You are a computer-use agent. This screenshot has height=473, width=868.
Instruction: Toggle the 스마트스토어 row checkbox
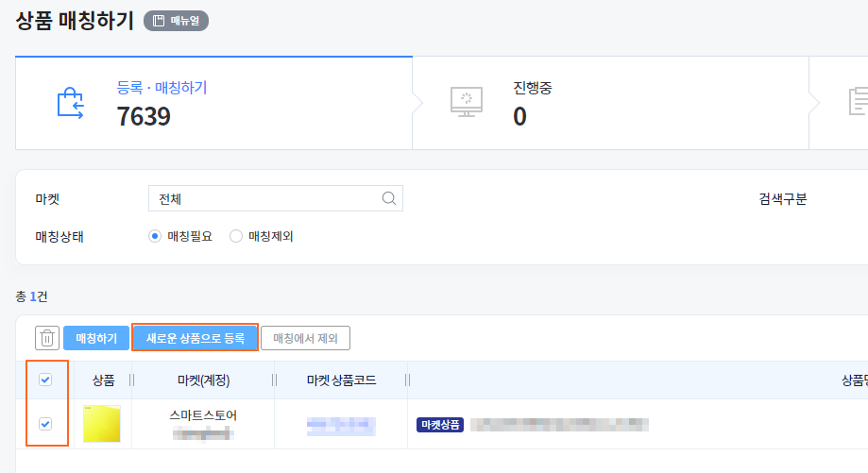[45, 424]
